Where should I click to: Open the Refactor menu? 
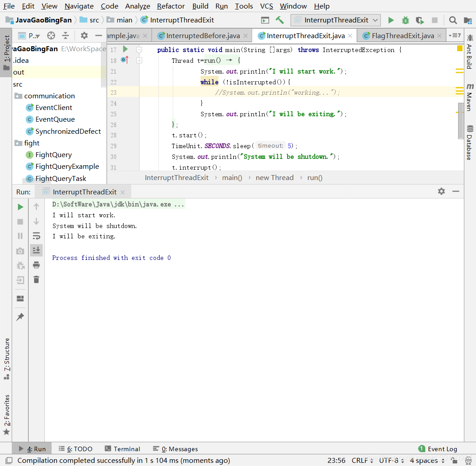(170, 6)
